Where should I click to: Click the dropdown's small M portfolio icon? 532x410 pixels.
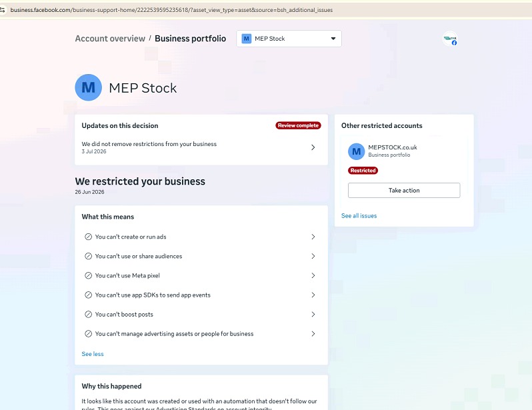(x=246, y=39)
